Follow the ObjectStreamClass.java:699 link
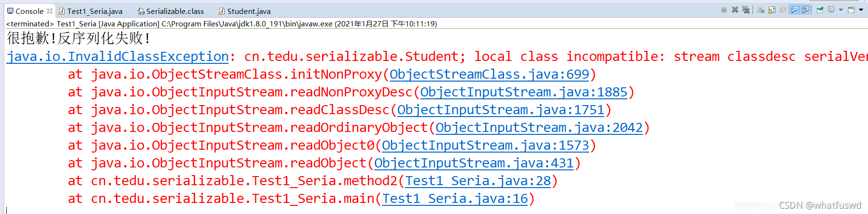This screenshot has width=868, height=214. click(489, 74)
